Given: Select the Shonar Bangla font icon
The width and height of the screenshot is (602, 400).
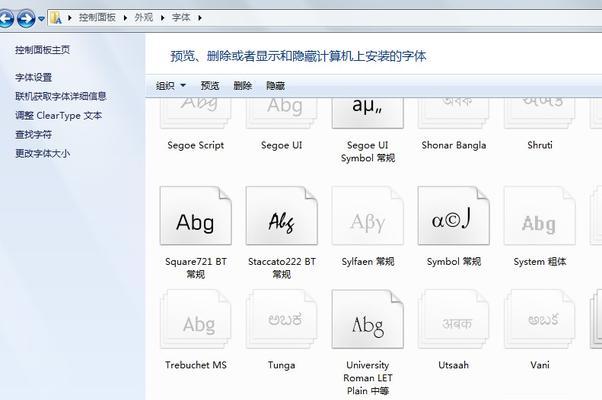Looking at the screenshot, I should 454,112.
